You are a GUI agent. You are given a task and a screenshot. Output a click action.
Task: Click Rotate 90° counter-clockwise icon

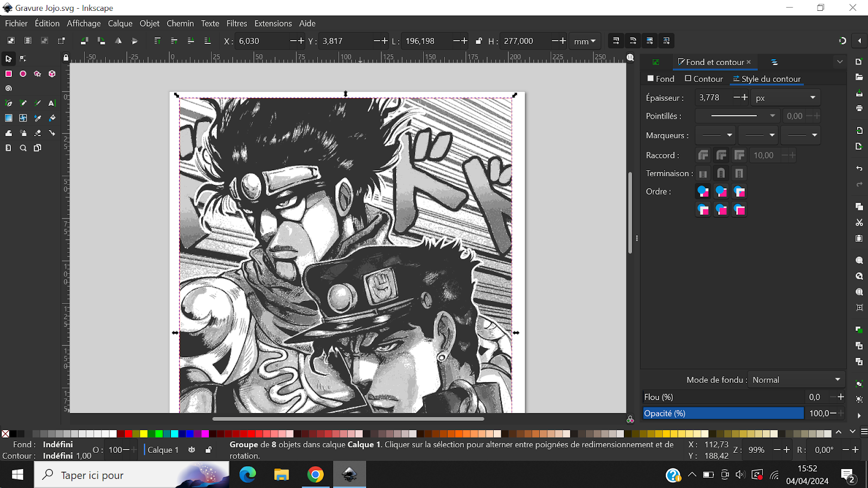(84, 41)
